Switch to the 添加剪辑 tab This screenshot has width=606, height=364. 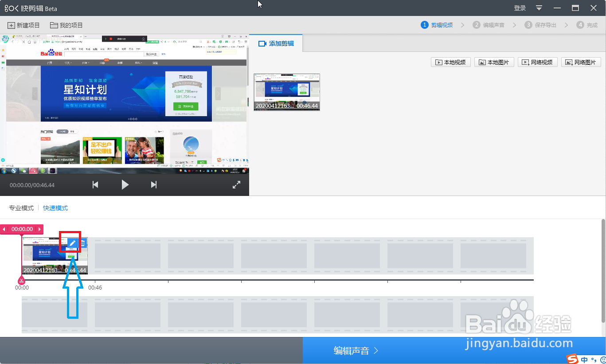pos(276,43)
